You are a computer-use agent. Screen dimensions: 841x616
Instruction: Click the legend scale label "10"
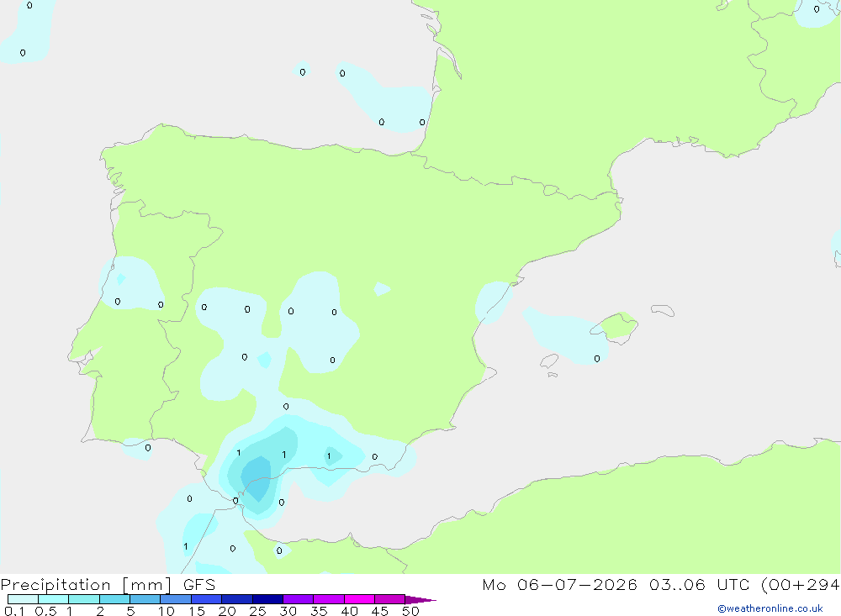pos(167,611)
